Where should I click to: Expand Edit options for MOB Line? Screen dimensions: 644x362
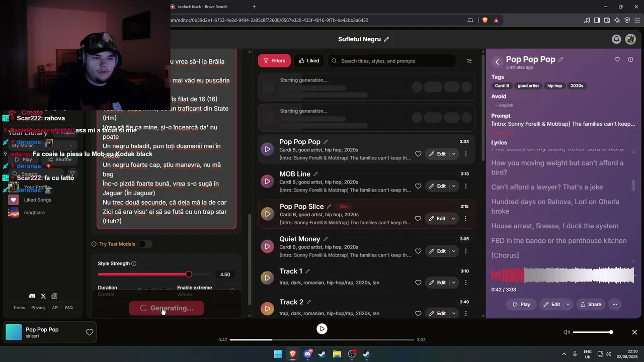click(454, 186)
